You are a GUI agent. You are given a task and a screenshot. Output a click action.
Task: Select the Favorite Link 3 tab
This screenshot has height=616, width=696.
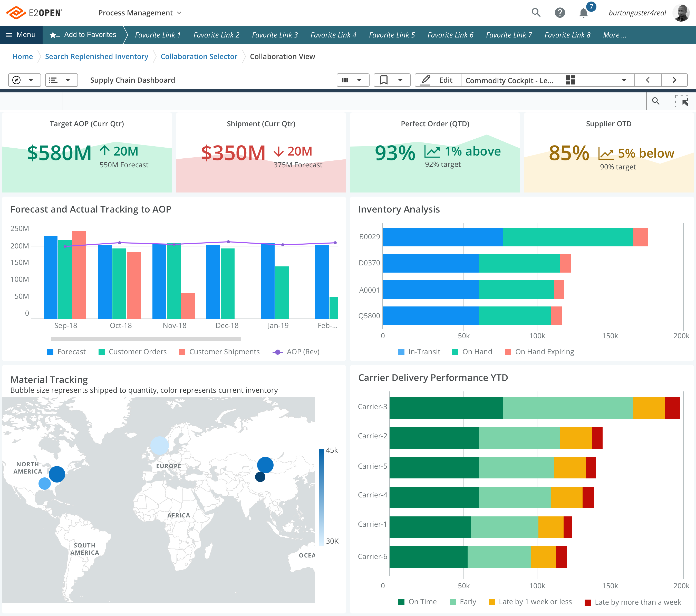pos(275,34)
